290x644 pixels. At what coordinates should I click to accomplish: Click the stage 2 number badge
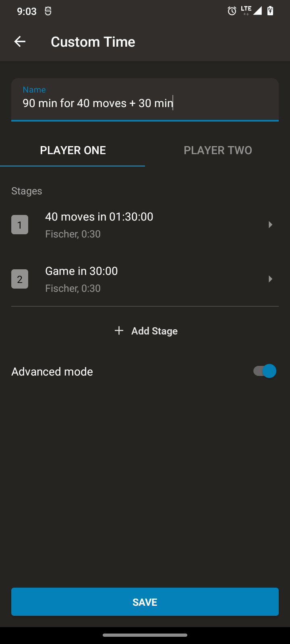[x=20, y=279]
